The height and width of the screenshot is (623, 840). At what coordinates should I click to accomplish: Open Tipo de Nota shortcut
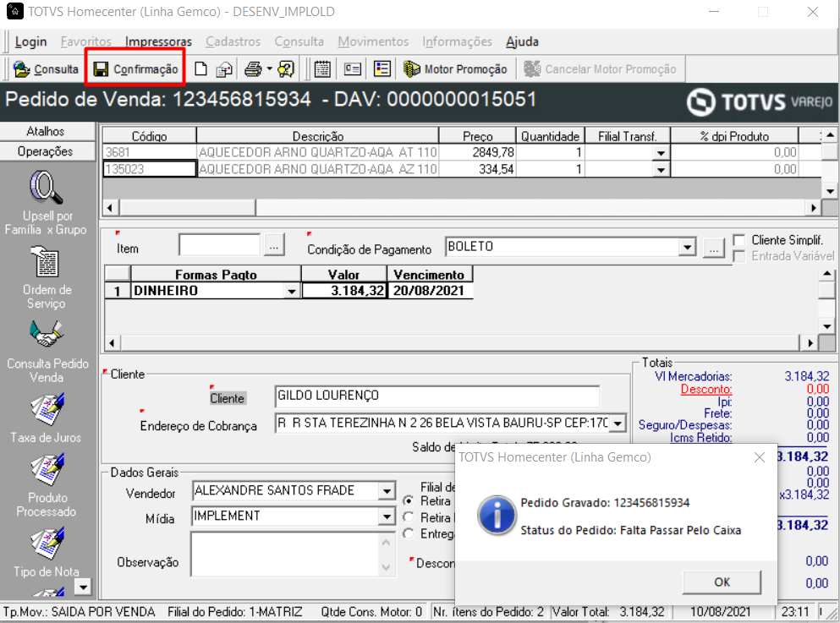click(46, 552)
